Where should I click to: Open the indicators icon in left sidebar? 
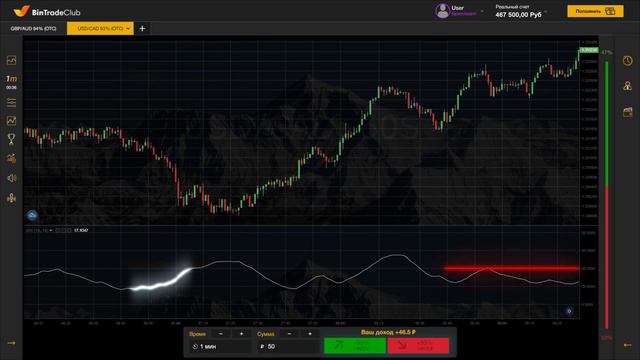[x=11, y=121]
